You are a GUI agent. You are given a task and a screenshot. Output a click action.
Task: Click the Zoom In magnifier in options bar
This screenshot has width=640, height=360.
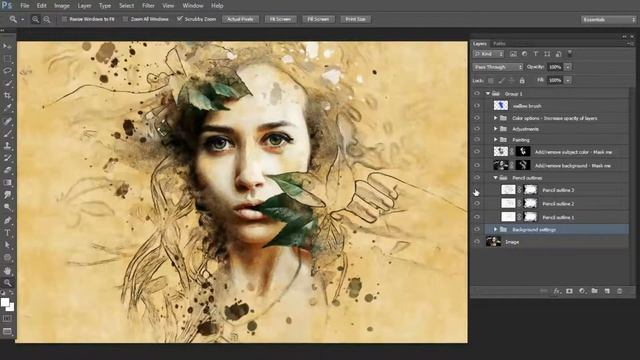click(36, 19)
